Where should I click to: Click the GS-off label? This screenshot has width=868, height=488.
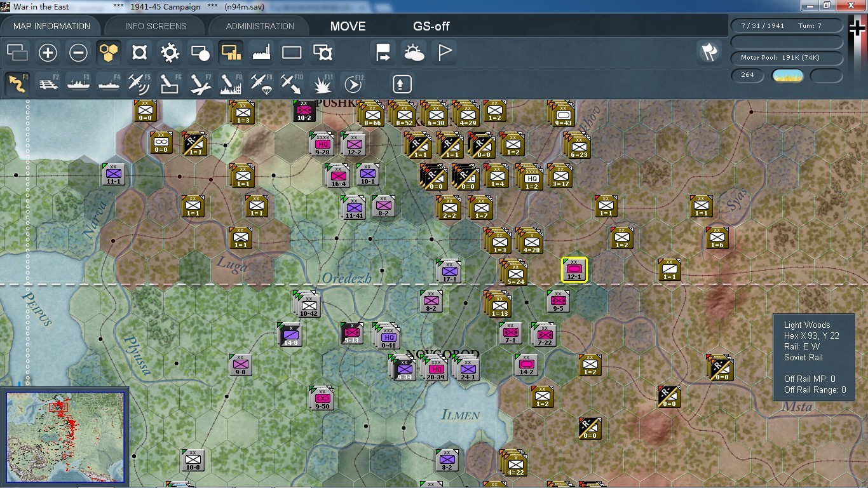(x=431, y=26)
